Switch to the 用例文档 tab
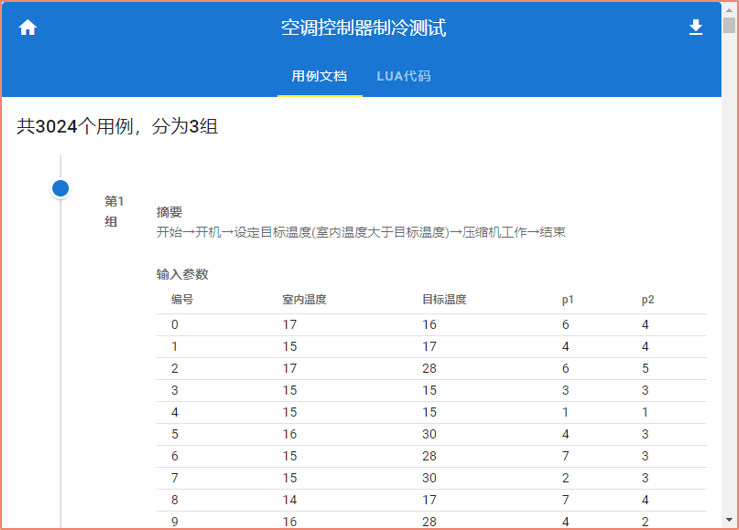This screenshot has height=530, width=739. click(x=319, y=76)
